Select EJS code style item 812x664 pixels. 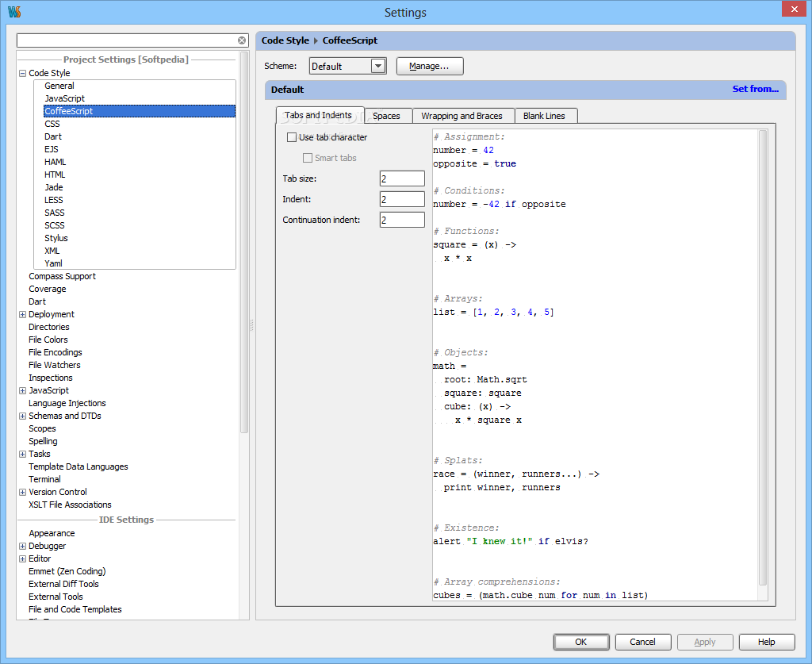pyautogui.click(x=52, y=149)
